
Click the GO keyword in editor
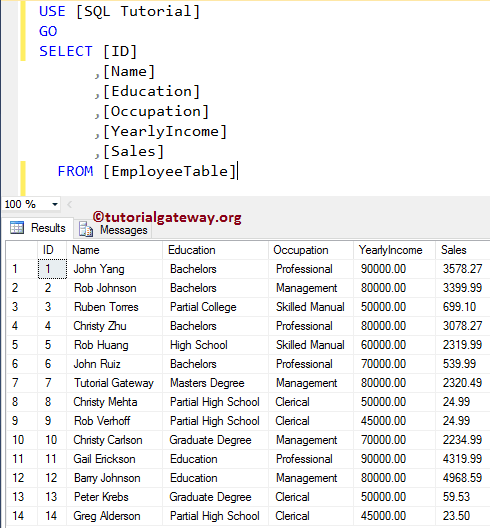(x=48, y=31)
